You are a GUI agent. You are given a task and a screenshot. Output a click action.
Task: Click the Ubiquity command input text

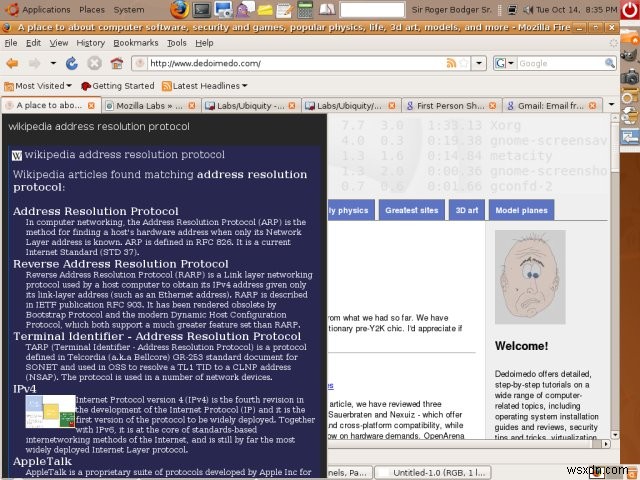[x=99, y=127]
